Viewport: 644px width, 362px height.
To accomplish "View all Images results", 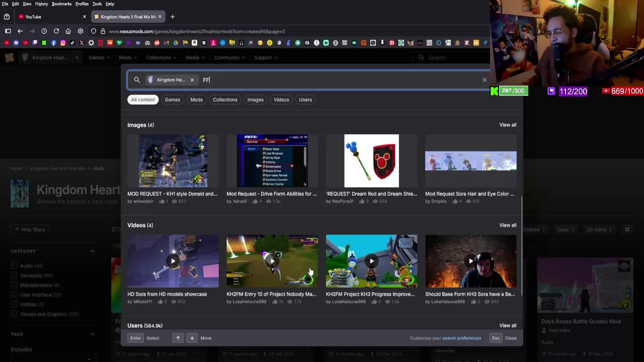I will pyautogui.click(x=508, y=125).
